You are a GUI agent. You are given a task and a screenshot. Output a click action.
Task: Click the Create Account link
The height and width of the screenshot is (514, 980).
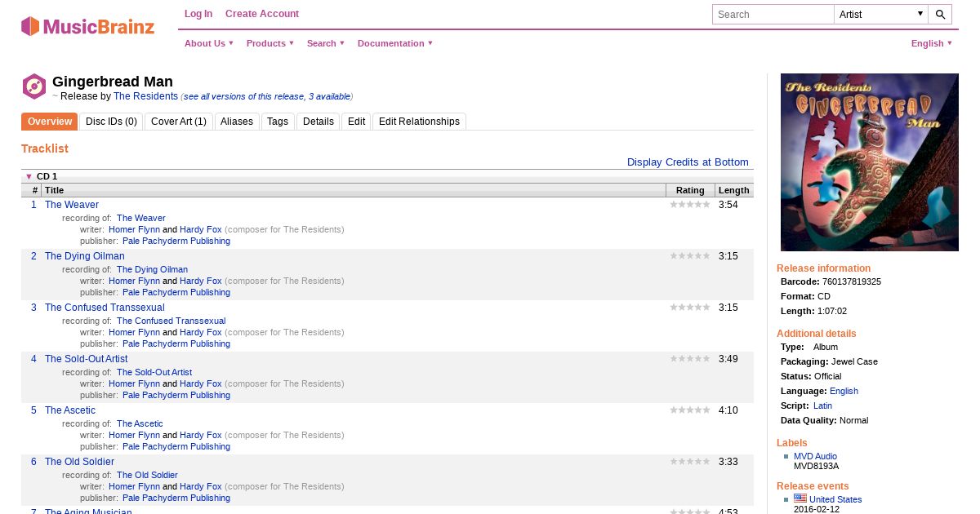[262, 14]
